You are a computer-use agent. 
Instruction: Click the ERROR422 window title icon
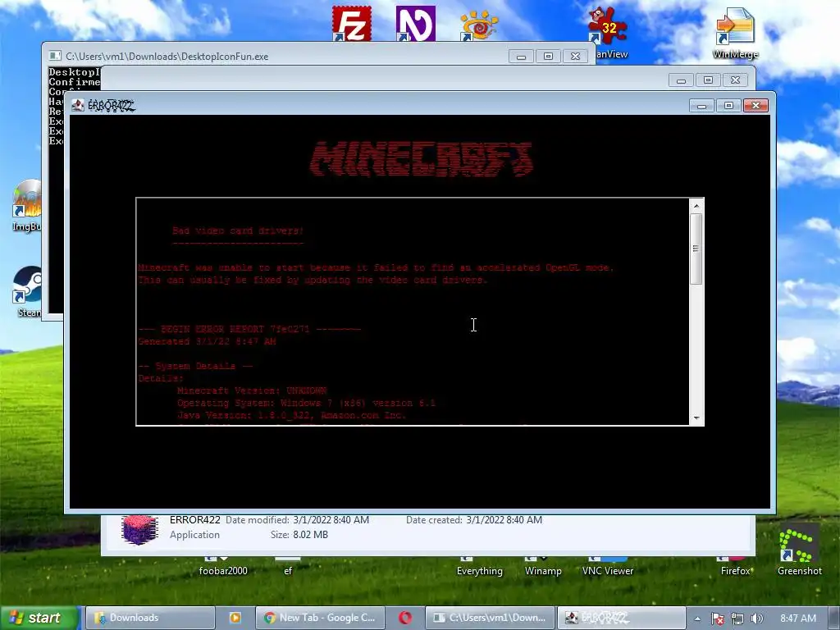pos(78,106)
